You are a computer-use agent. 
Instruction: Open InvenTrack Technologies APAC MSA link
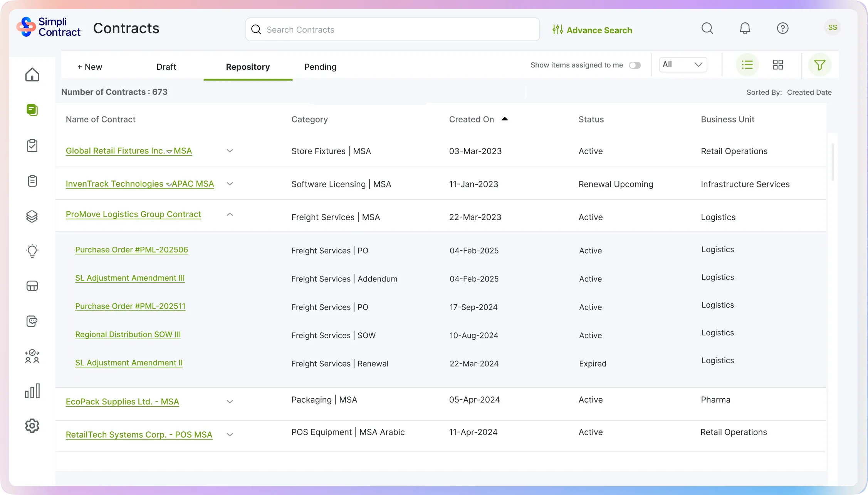(140, 184)
